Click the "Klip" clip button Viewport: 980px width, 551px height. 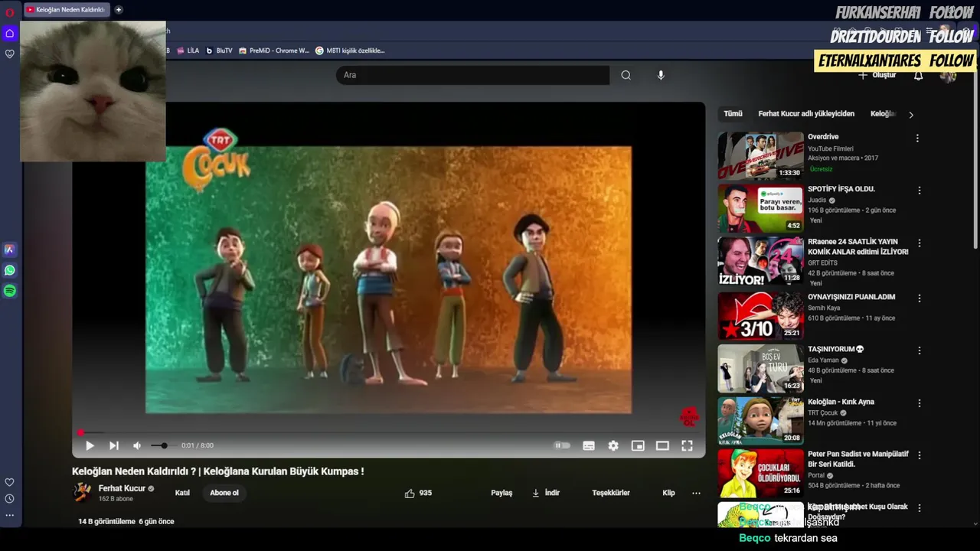coord(668,493)
